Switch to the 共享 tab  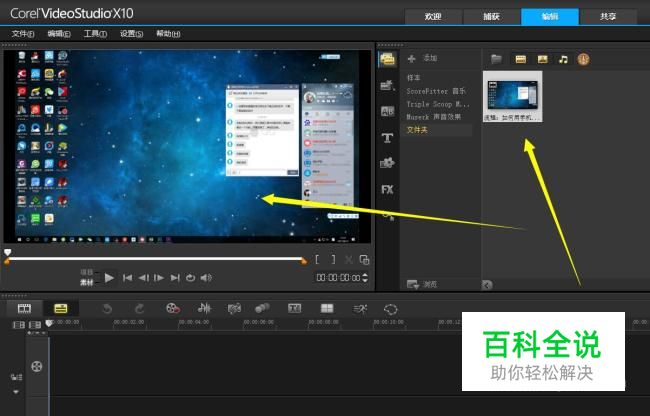[608, 17]
